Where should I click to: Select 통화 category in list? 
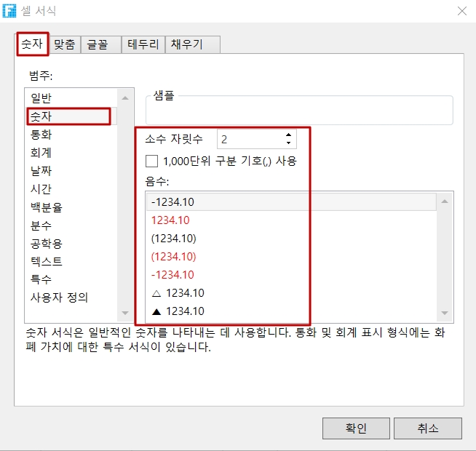[x=41, y=135]
